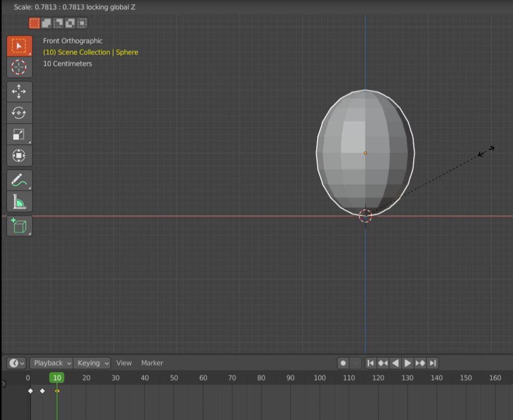Image resolution: width=513 pixels, height=420 pixels.
Task: Open the Marker menu
Action: pyautogui.click(x=152, y=363)
